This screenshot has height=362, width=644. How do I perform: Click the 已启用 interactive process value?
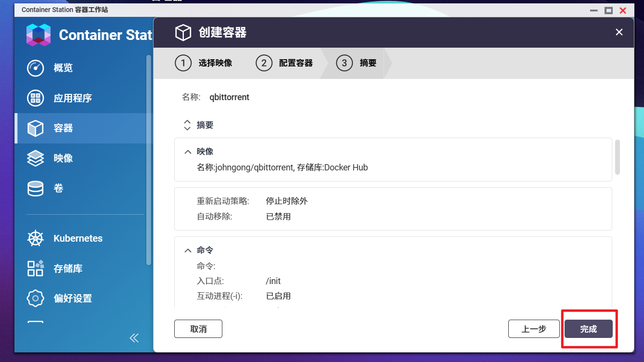279,296
